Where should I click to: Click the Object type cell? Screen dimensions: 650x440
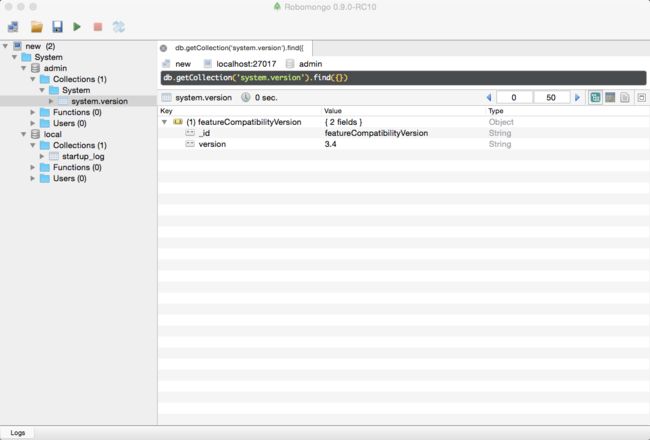[501, 122]
